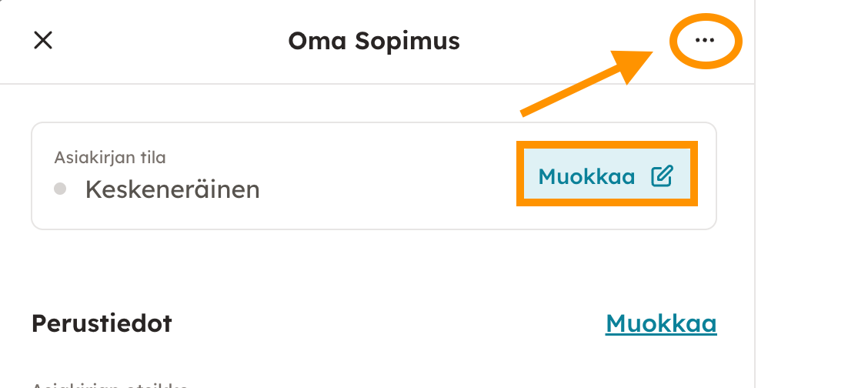The width and height of the screenshot is (868, 388).
Task: Open the three-dot more options menu
Action: click(705, 41)
